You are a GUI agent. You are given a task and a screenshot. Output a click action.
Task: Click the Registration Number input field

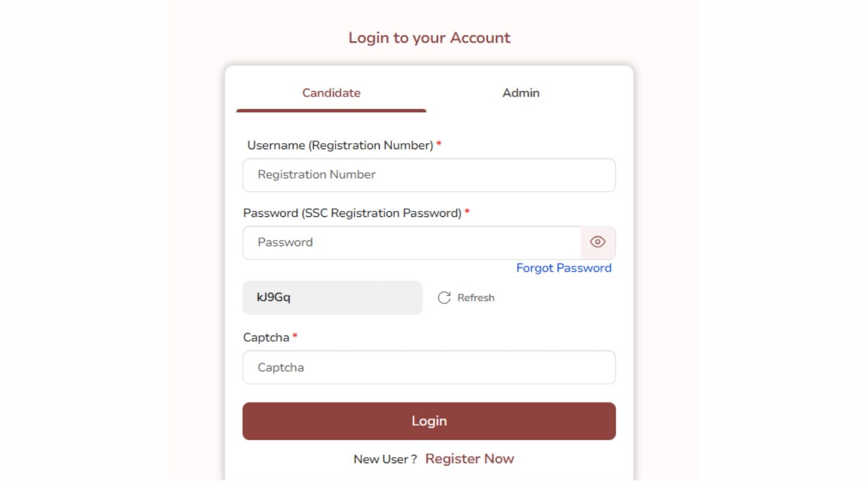[x=429, y=175]
